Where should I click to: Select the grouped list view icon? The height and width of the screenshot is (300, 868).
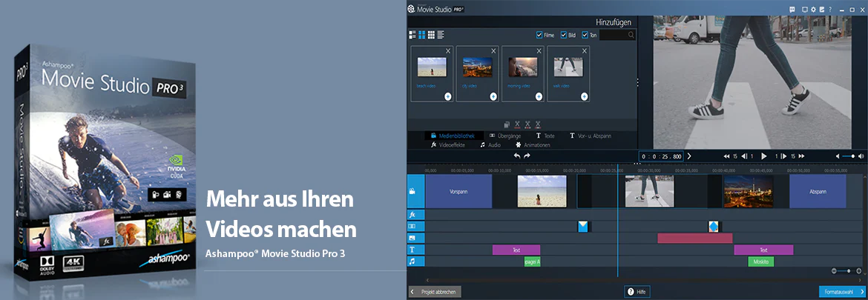coord(412,35)
